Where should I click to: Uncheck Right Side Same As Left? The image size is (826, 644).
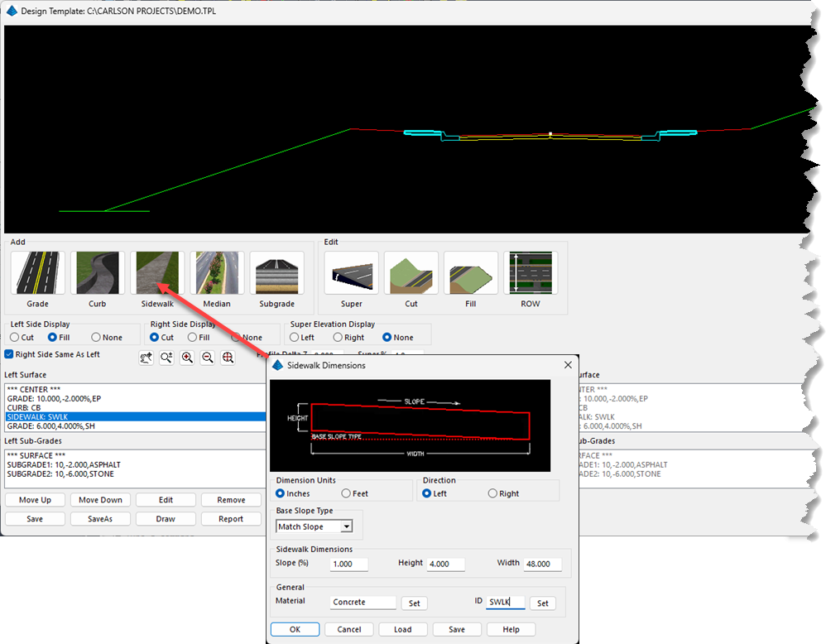coord(9,354)
